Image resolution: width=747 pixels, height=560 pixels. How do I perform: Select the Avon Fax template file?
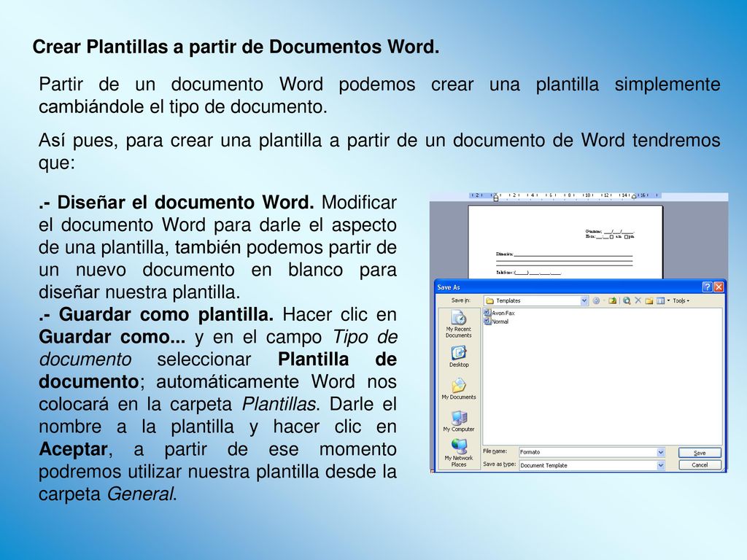click(x=499, y=313)
